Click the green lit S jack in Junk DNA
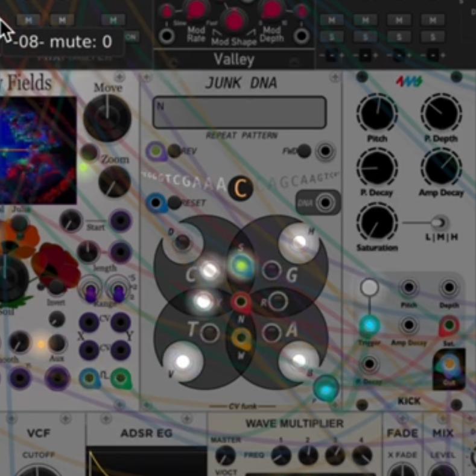Screen dimensions: 476x476 pos(241,264)
